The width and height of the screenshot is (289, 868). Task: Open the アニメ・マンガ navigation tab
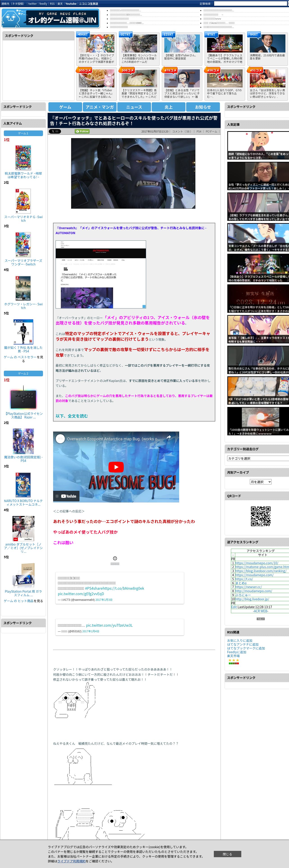[99, 107]
